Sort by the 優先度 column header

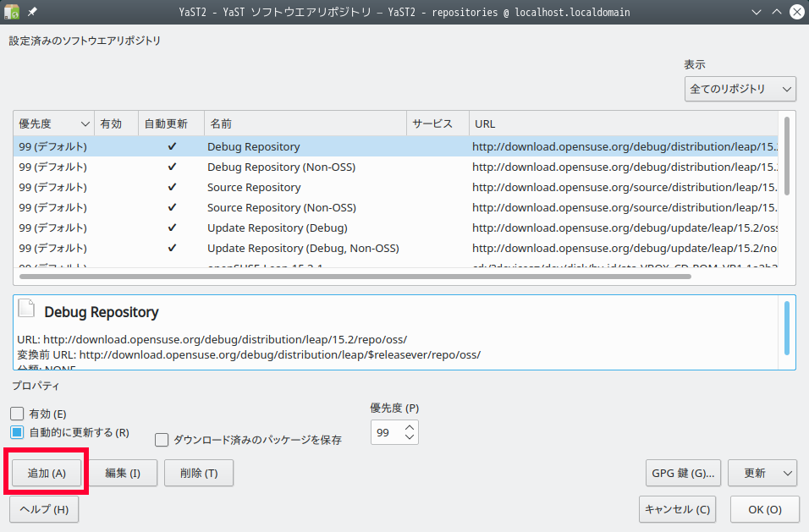[53, 123]
